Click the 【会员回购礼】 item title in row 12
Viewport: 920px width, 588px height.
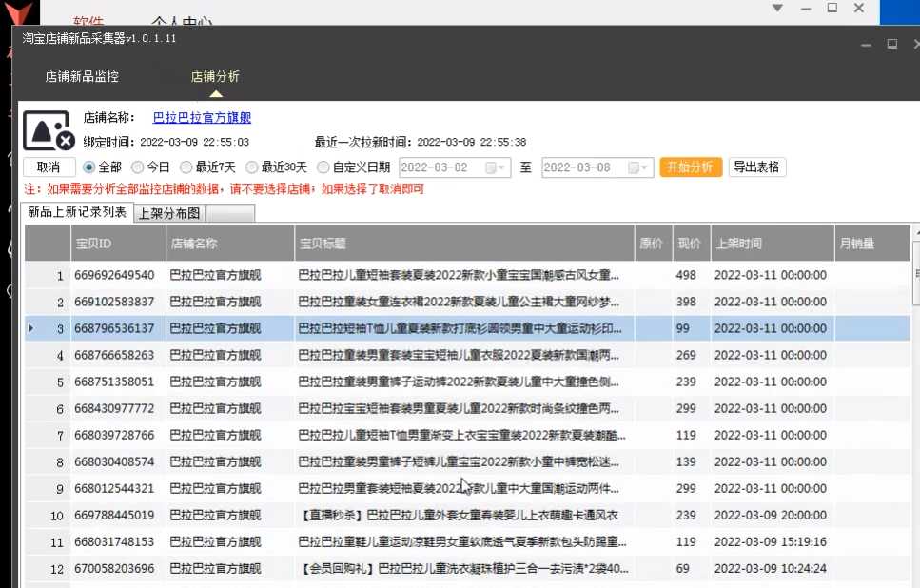tap(463, 569)
